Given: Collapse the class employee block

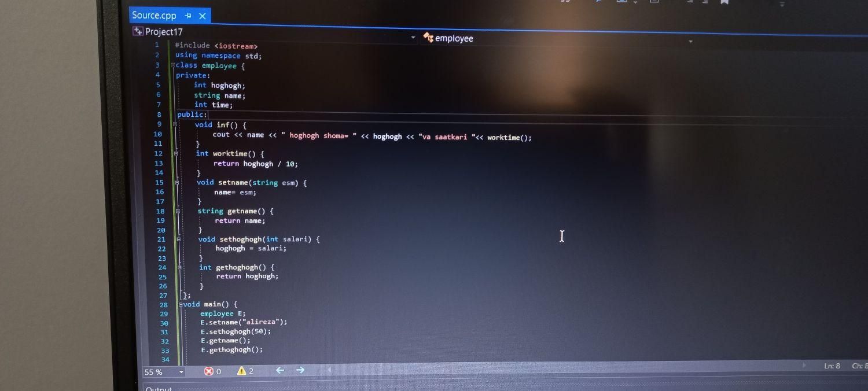Looking at the screenshot, I should (x=173, y=65).
